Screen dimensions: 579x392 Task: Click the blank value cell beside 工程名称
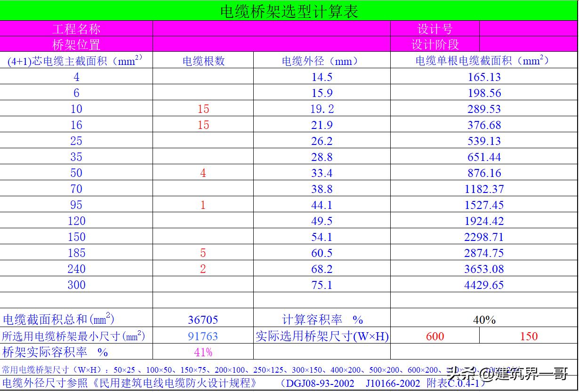(272, 29)
